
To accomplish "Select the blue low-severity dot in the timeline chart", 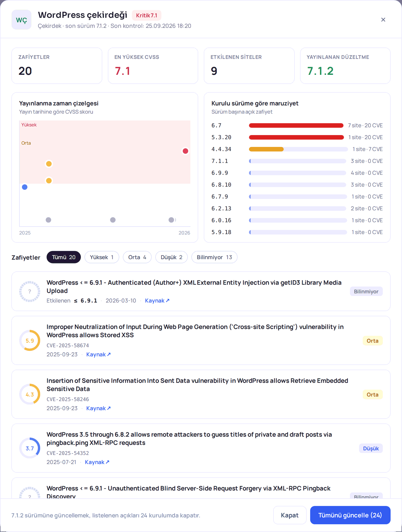I will pos(25,187).
